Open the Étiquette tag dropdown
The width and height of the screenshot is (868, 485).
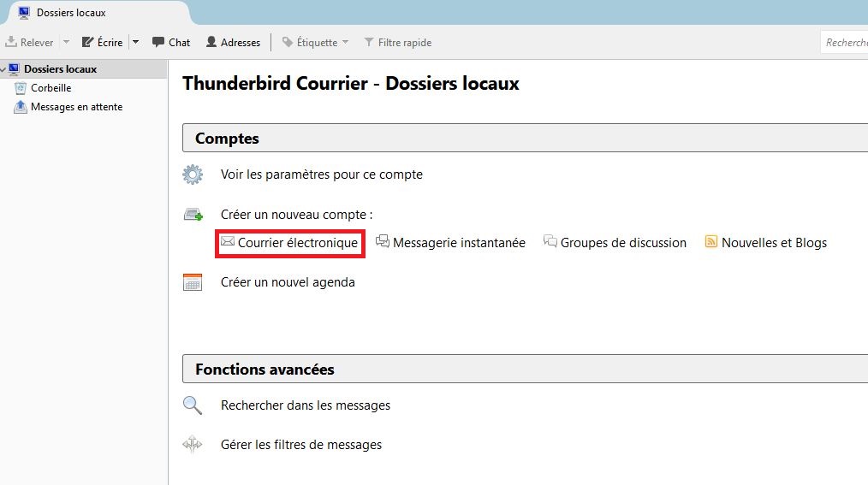click(316, 42)
